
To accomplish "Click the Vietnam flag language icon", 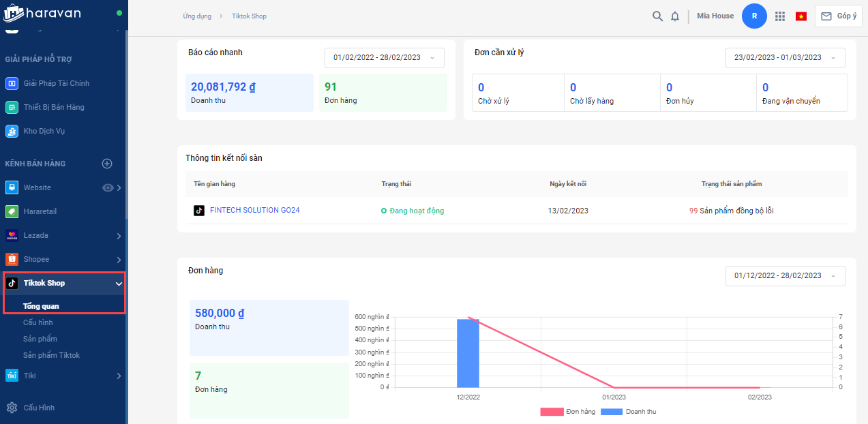I will [801, 16].
